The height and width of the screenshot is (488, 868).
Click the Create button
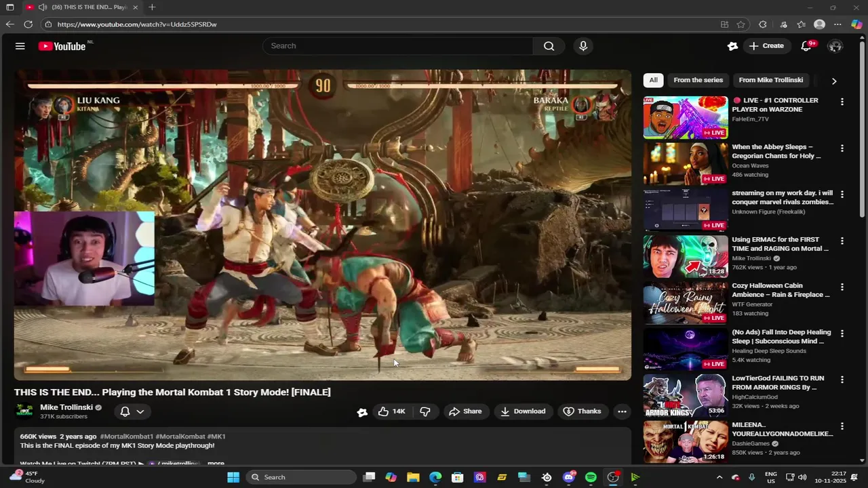(x=766, y=46)
